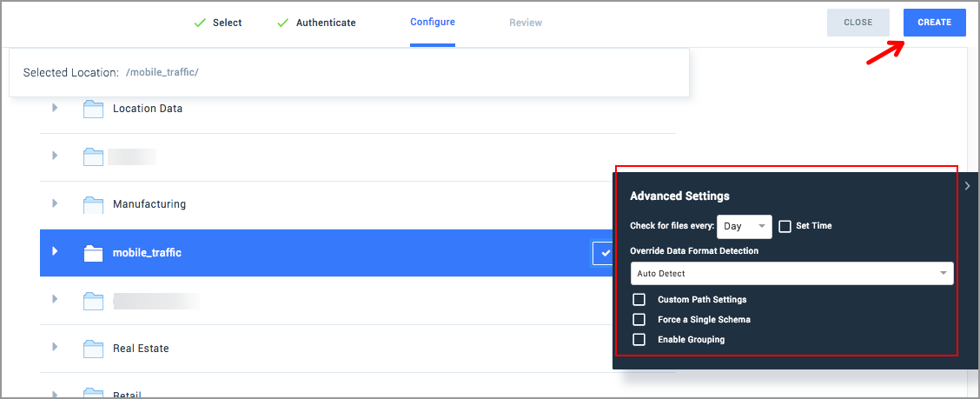The width and height of the screenshot is (980, 399).
Task: Click the Override Data Format Detection label
Action: (694, 250)
